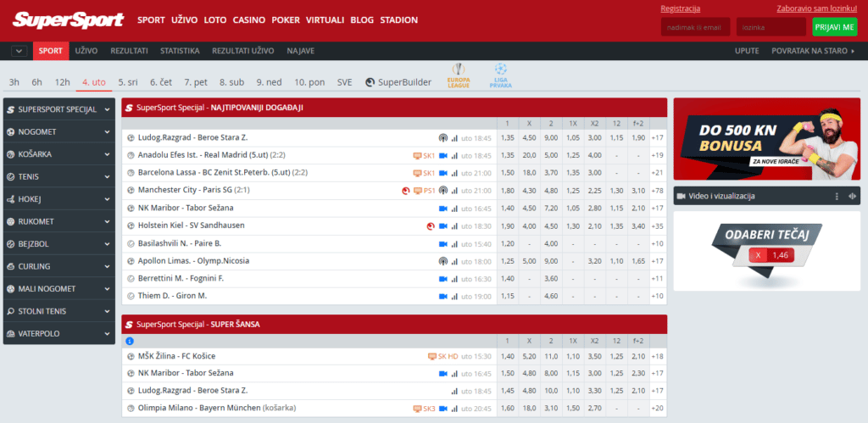Open the Europa League shortcut icon
Image resolution: width=868 pixels, height=423 pixels.
[x=459, y=76]
